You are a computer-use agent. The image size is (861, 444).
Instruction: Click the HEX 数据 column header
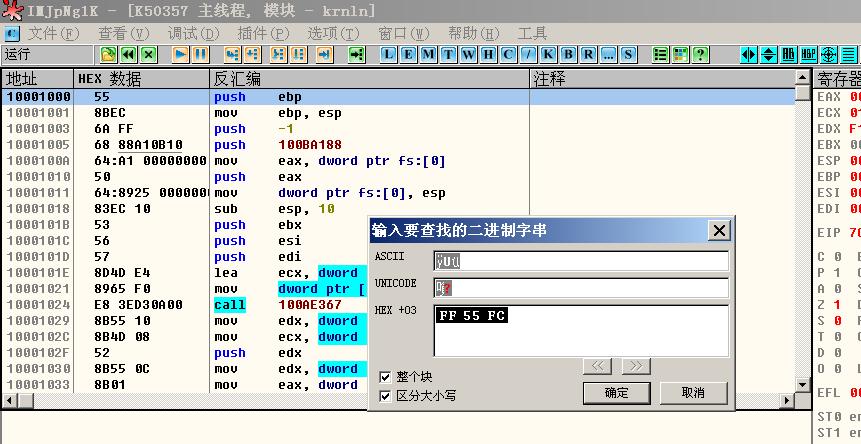pyautogui.click(x=141, y=79)
